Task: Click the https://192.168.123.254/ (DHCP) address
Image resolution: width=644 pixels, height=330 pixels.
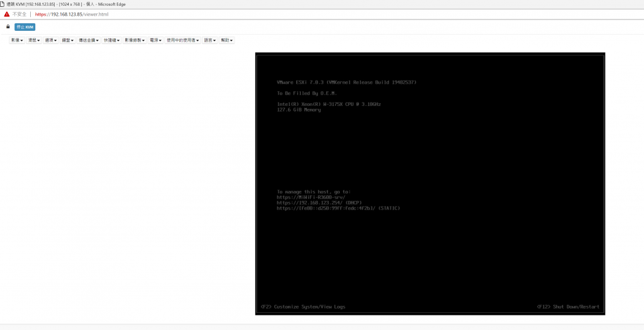Action: [x=319, y=203]
